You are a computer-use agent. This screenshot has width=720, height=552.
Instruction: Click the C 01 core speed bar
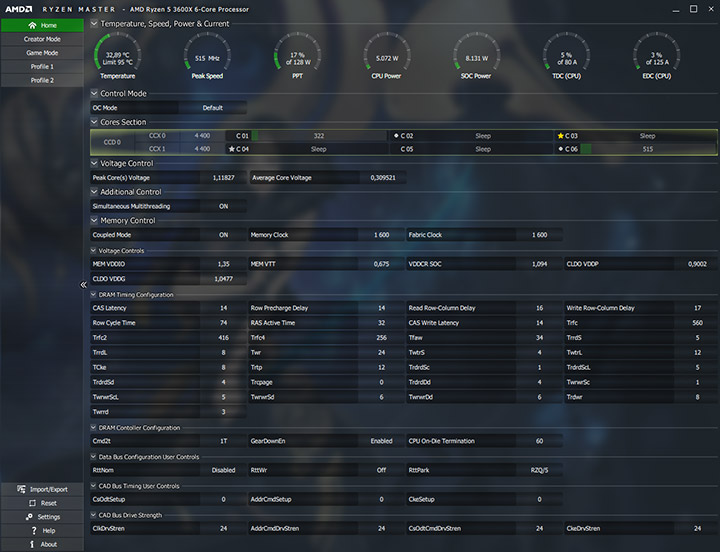pyautogui.click(x=319, y=136)
